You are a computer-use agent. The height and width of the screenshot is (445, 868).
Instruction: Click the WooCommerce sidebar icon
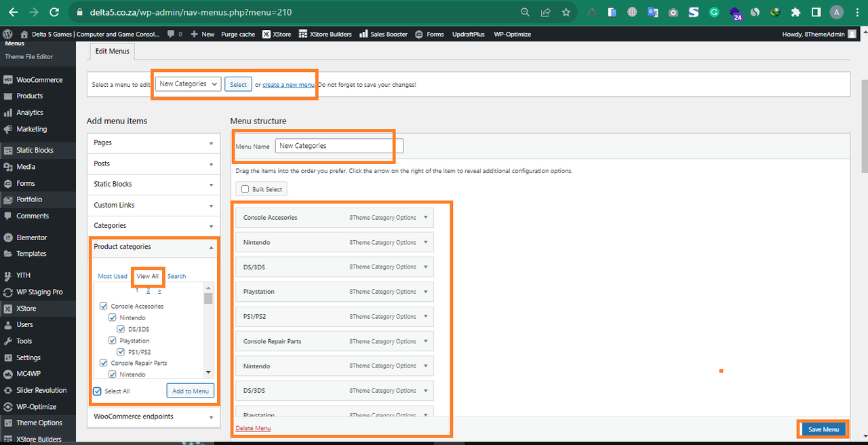tap(8, 79)
